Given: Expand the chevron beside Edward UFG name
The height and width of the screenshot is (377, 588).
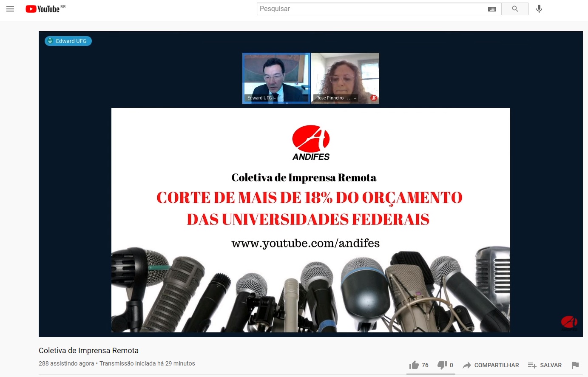Looking at the screenshot, I should 275,98.
